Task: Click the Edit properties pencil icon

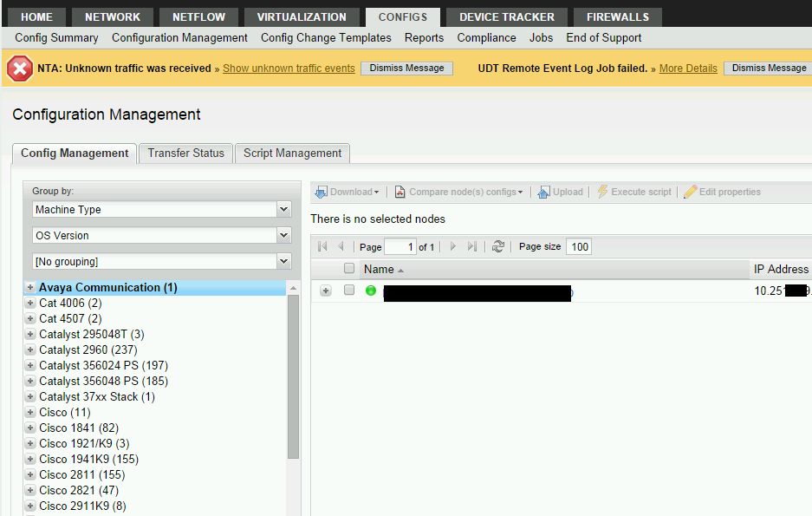Action: (690, 192)
